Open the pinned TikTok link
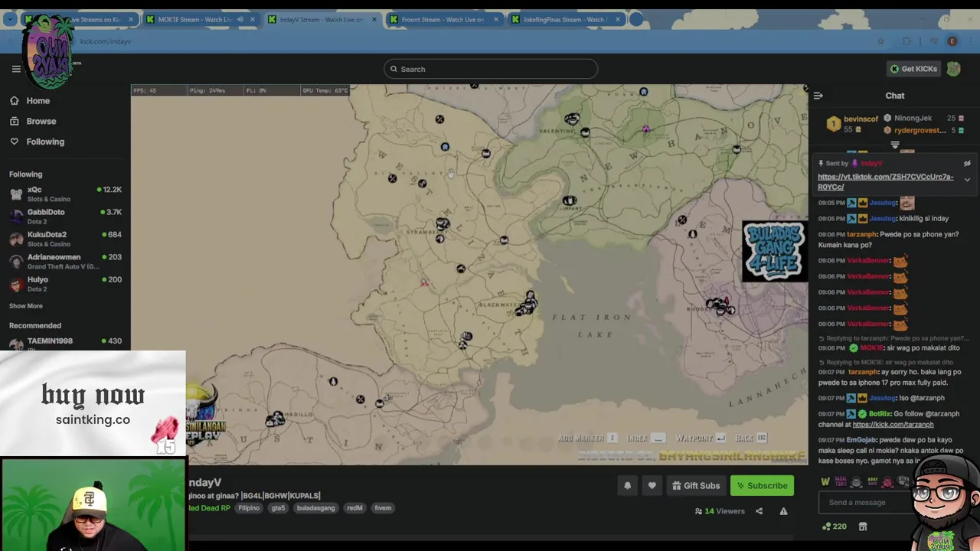980x551 pixels. [885, 181]
